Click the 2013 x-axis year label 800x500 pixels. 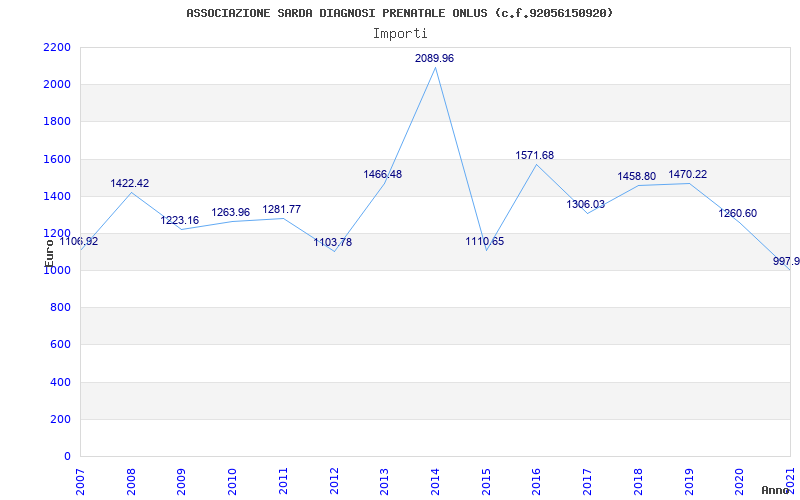[x=385, y=482]
